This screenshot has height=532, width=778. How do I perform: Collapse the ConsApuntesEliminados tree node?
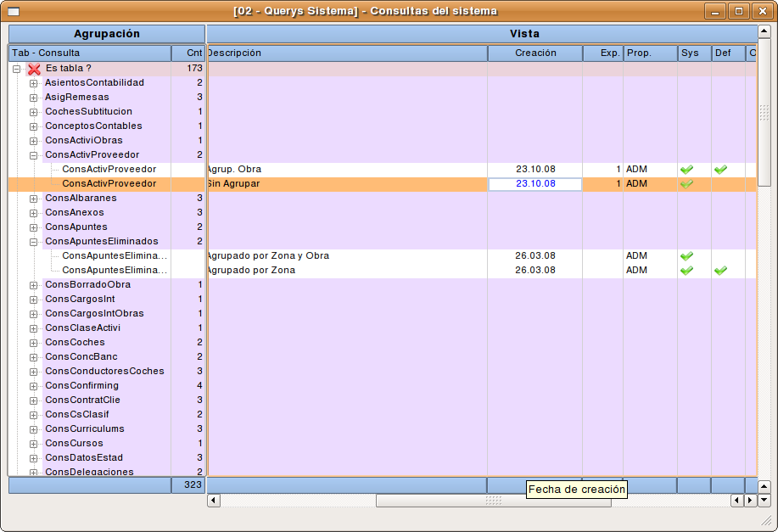coord(32,241)
